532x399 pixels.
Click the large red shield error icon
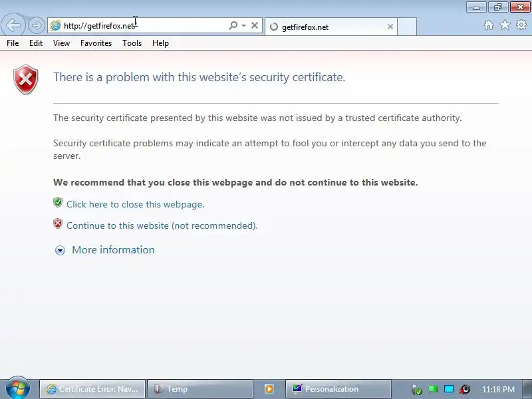click(x=26, y=79)
